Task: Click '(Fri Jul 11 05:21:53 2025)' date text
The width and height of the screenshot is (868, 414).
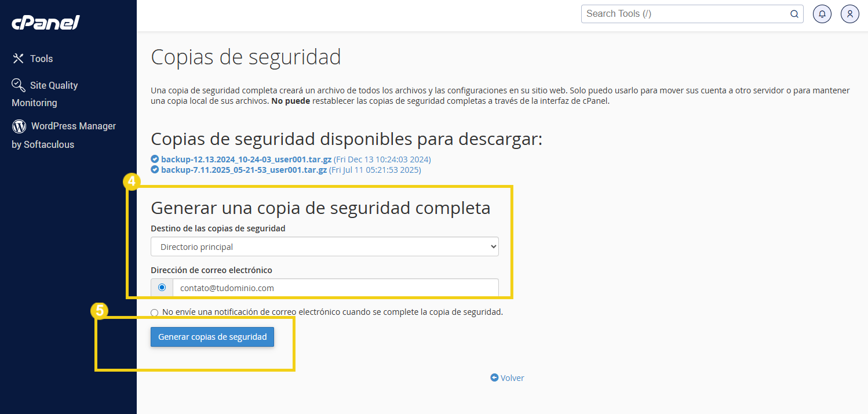Action: coord(375,170)
